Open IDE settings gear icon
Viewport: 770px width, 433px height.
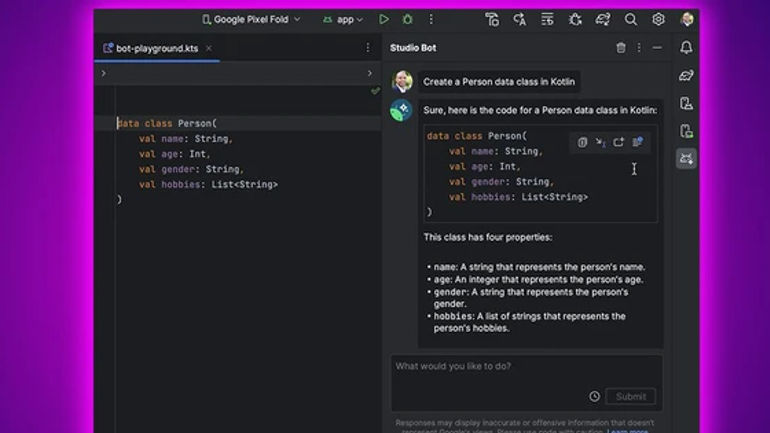point(658,19)
